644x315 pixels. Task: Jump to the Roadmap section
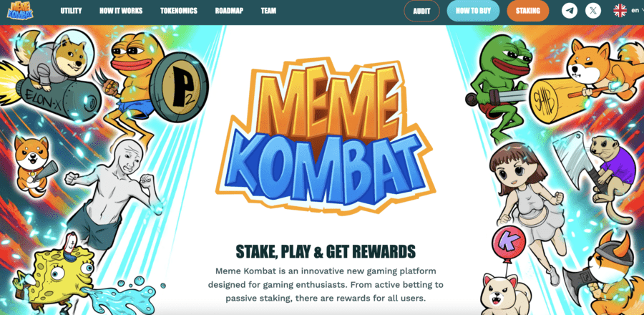coord(229,11)
